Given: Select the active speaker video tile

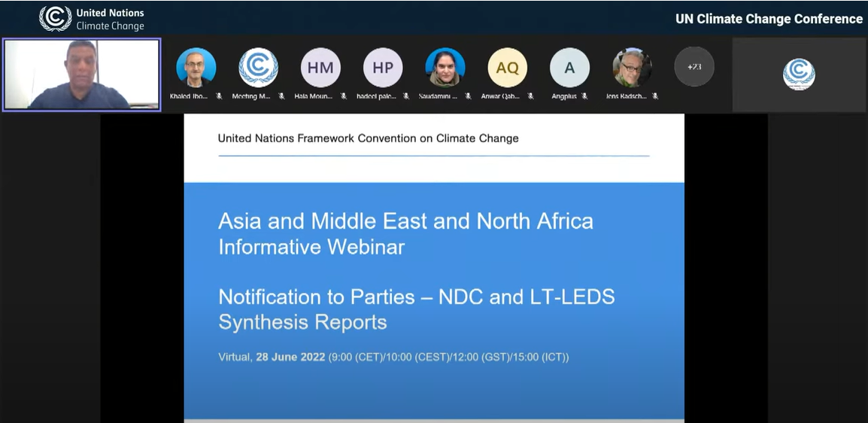Looking at the screenshot, I should pyautogui.click(x=82, y=75).
